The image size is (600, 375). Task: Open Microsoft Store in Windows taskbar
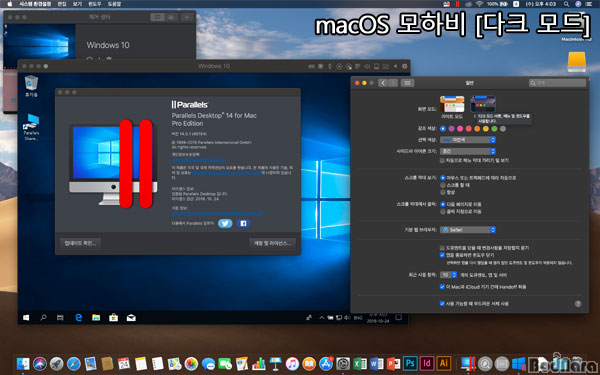[114, 318]
